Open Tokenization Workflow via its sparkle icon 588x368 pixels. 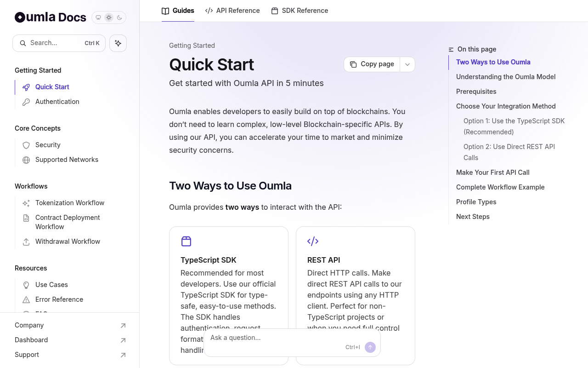pyautogui.click(x=26, y=203)
